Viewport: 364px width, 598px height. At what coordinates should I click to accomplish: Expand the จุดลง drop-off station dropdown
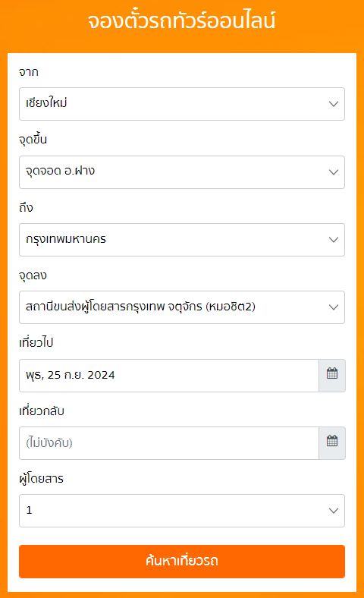(x=182, y=307)
